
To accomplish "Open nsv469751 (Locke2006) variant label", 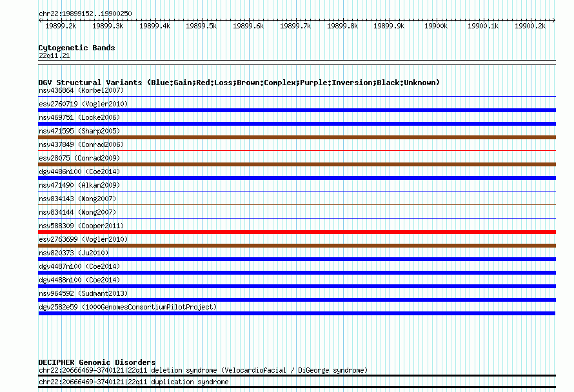I will pos(79,117).
